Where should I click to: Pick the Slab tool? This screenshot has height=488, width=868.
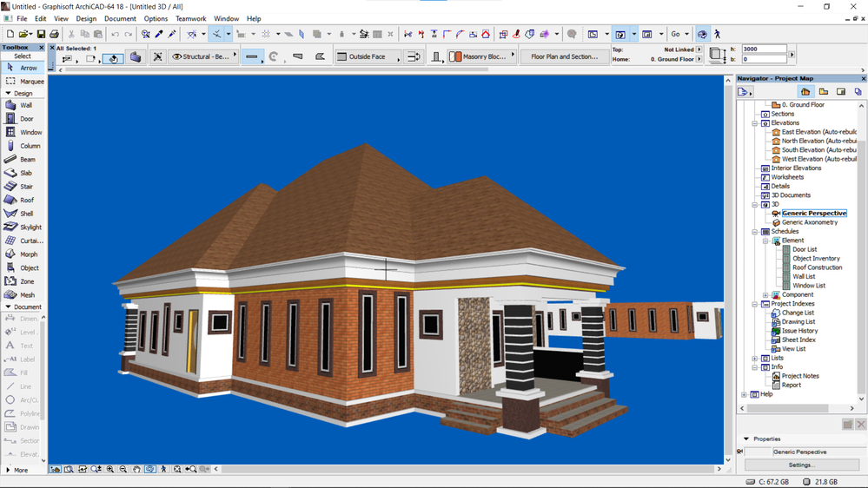click(22, 173)
